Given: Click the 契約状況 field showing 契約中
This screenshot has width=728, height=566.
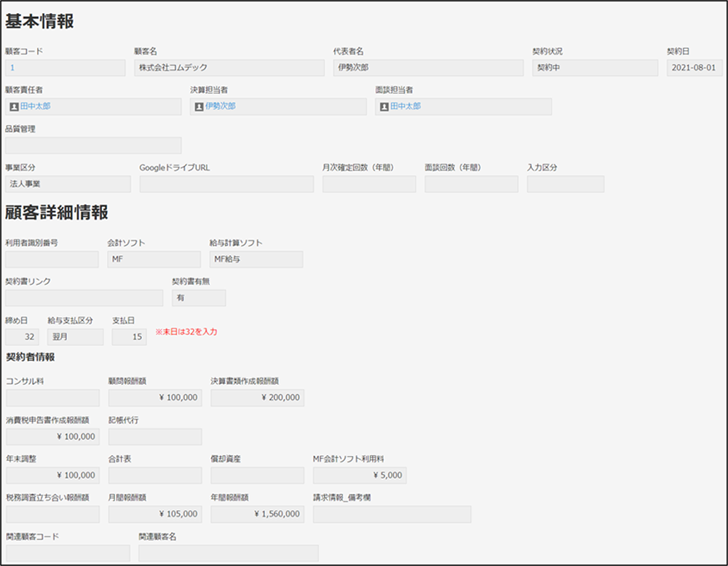Looking at the screenshot, I should click(x=593, y=68).
